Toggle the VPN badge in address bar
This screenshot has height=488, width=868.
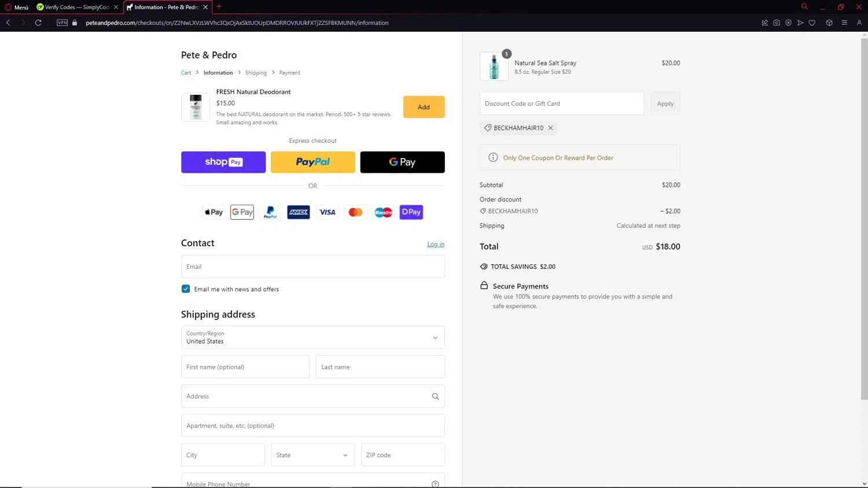(62, 23)
